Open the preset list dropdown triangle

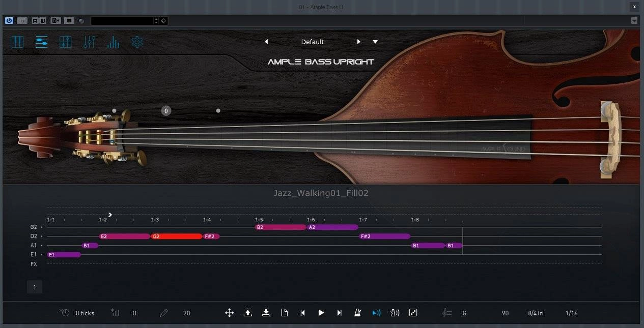(375, 42)
